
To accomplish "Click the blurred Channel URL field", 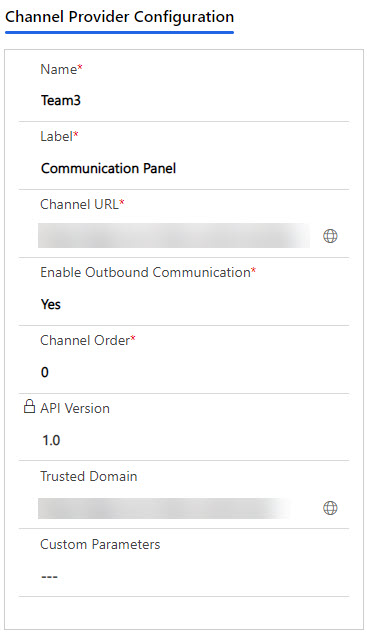I will click(x=174, y=235).
